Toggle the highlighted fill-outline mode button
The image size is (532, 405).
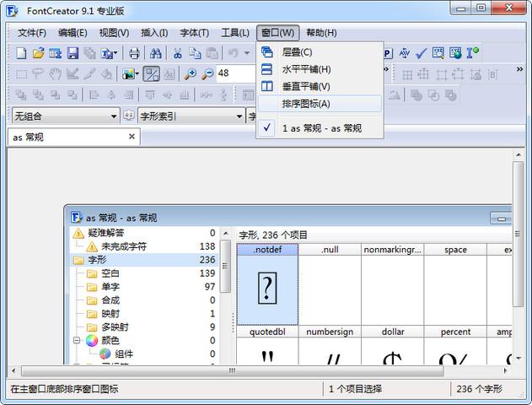tap(153, 73)
